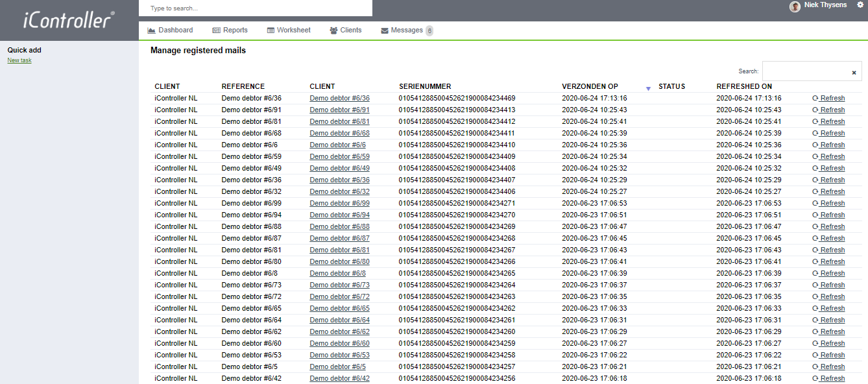The width and height of the screenshot is (868, 384).
Task: Focus the top 'Type to search' field
Action: pos(256,8)
